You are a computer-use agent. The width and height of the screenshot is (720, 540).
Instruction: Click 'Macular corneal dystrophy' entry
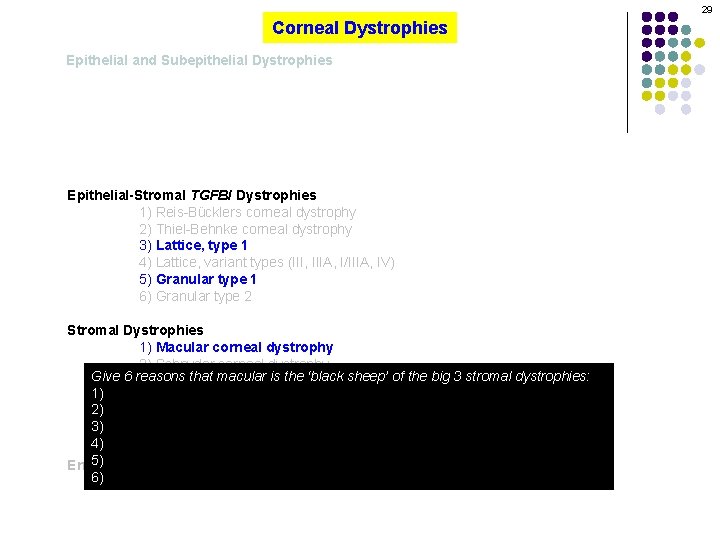236,347
